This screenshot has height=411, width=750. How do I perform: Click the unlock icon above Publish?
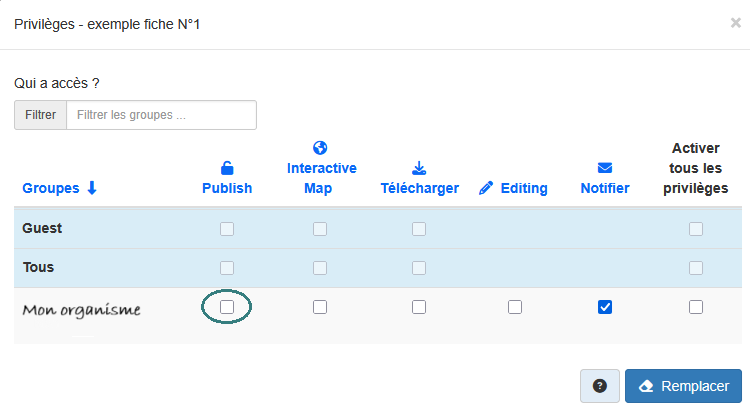point(227,167)
